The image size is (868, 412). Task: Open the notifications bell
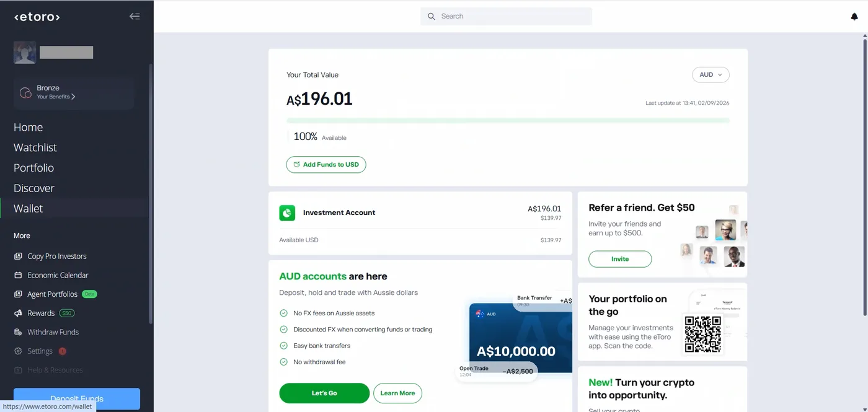pyautogui.click(x=854, y=17)
